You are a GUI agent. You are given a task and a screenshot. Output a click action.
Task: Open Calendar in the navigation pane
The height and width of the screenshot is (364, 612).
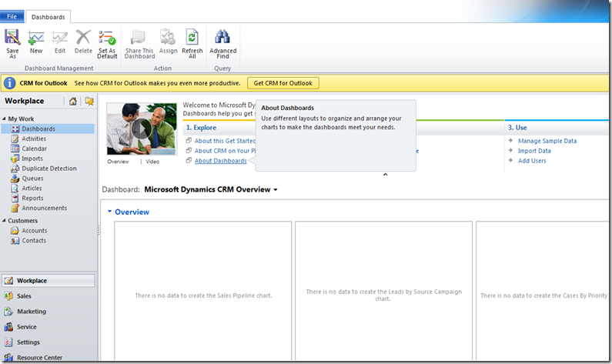(x=34, y=149)
